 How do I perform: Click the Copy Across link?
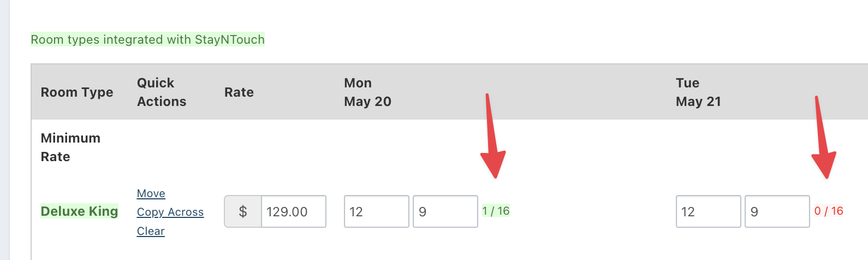tap(170, 212)
